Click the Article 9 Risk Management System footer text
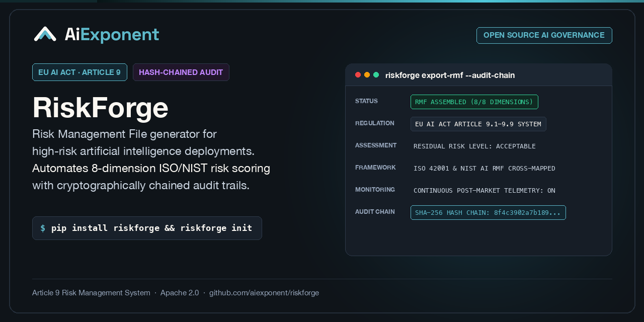This screenshot has height=322, width=644. coord(91,293)
